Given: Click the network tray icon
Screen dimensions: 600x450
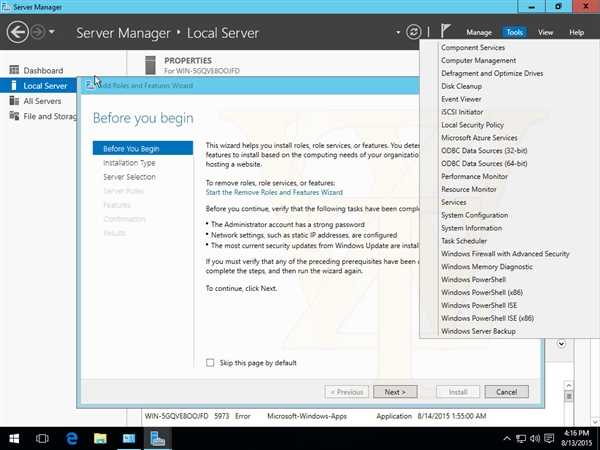Looking at the screenshot, I should coord(520,439).
